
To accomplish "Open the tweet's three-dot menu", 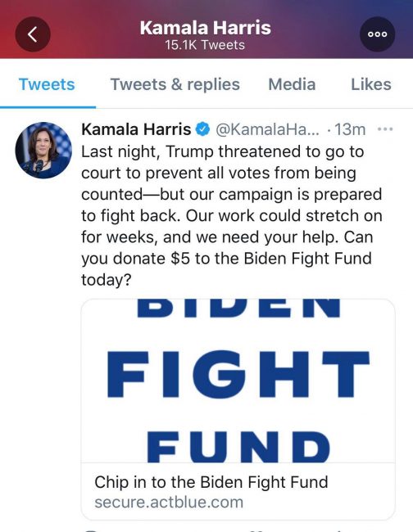I will pos(385,129).
